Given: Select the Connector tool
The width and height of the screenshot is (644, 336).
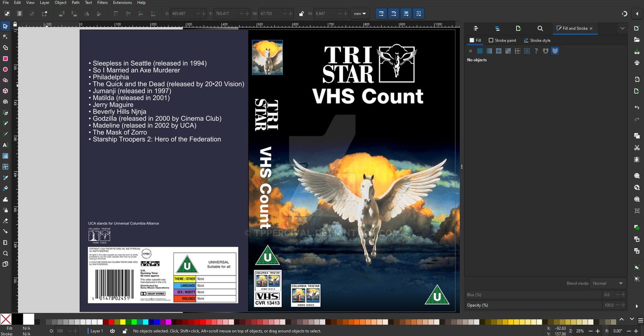Looking at the screenshot, I should tap(5, 232).
